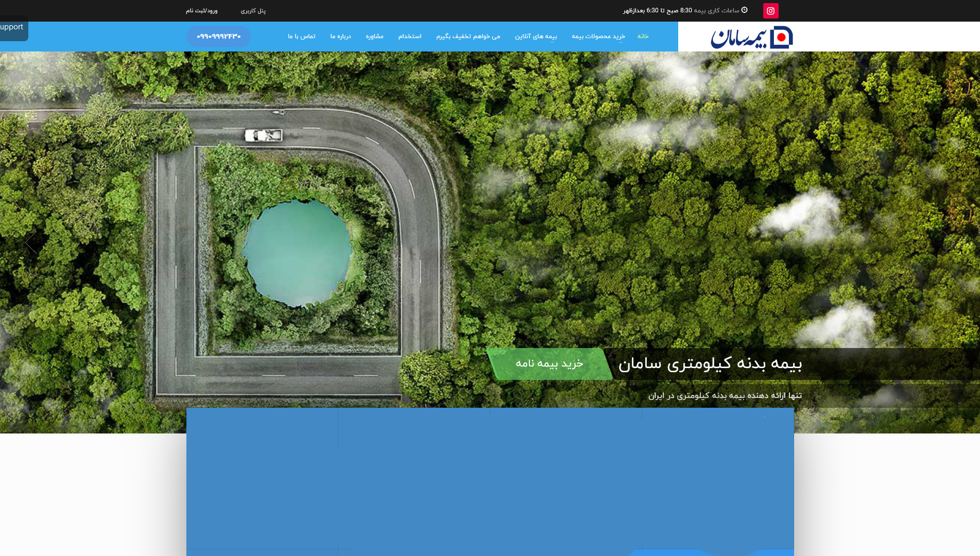Viewport: 980px width, 556px height.
Task: Go to previous slide using left arrow
Action: click(x=31, y=242)
